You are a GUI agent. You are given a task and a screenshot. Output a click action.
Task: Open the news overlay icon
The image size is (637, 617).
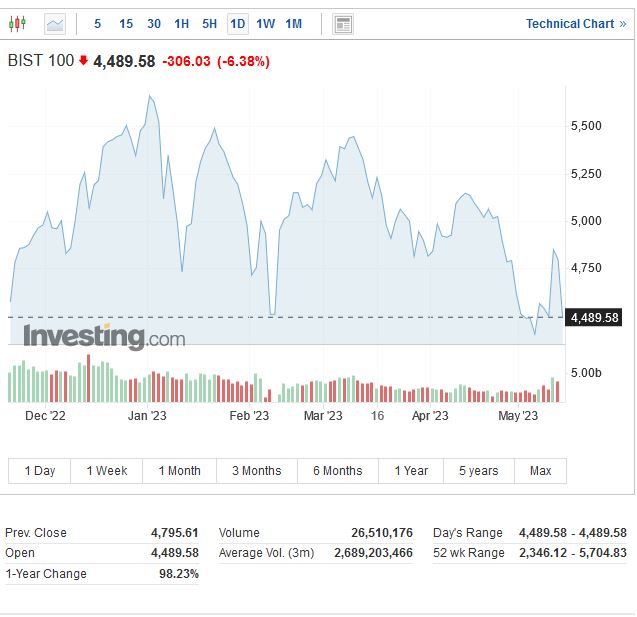[x=343, y=24]
